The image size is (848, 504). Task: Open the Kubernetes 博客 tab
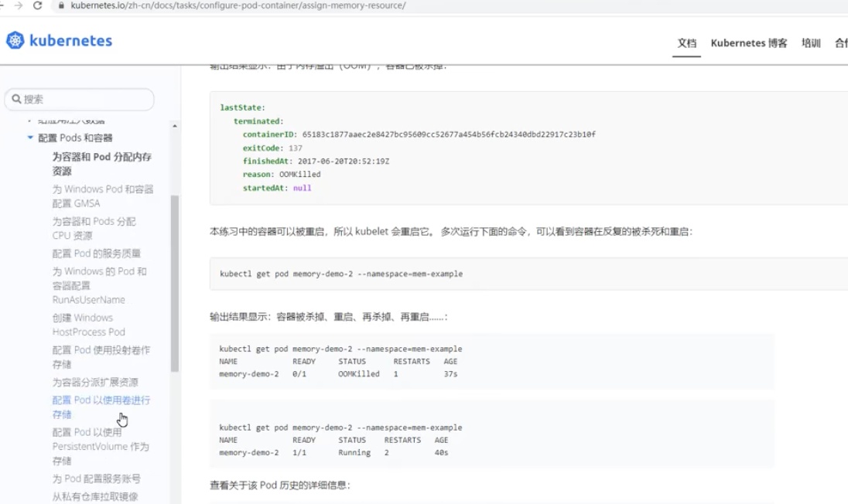[x=749, y=43]
